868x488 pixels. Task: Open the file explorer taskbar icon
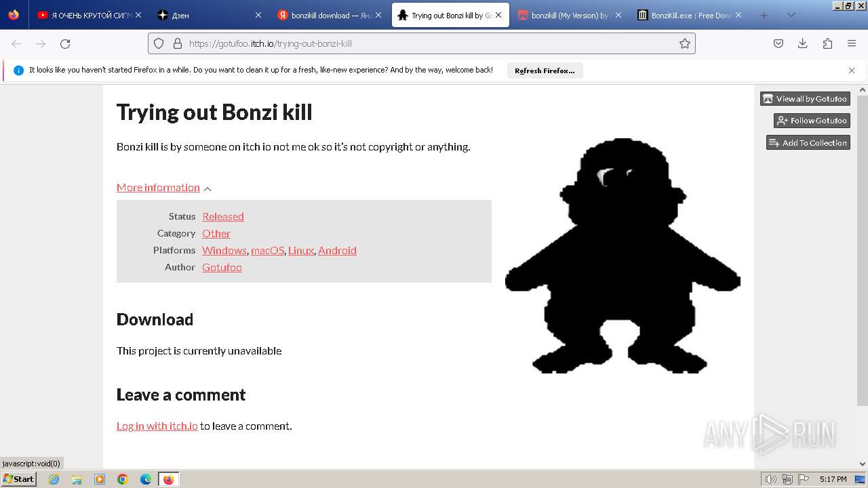tap(77, 479)
